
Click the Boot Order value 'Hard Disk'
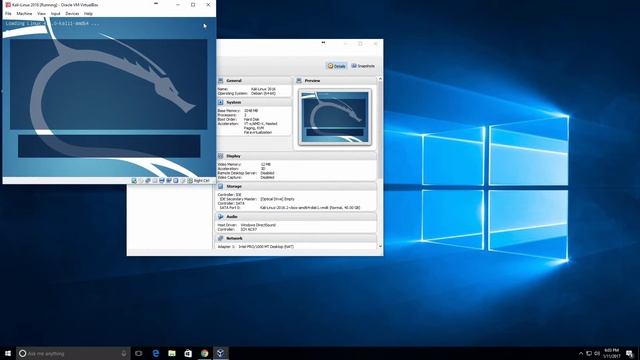coord(251,119)
